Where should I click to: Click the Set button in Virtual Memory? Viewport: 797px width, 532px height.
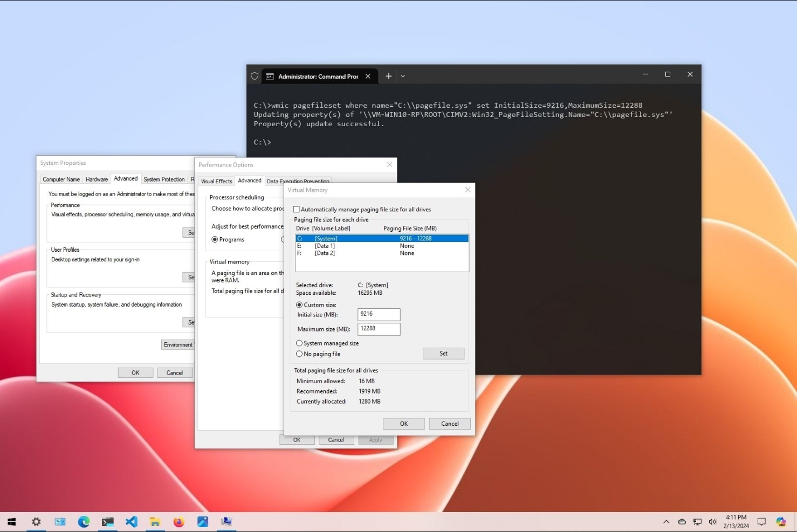click(x=443, y=353)
